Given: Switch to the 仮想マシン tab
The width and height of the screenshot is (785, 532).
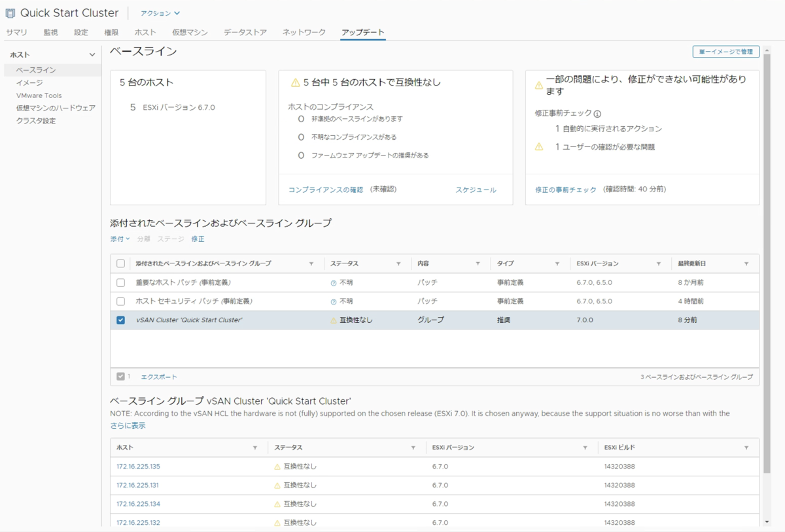Looking at the screenshot, I should (190, 32).
